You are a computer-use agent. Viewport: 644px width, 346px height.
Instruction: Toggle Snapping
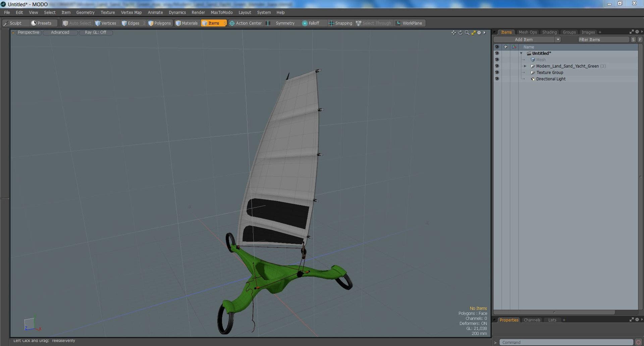pyautogui.click(x=340, y=23)
